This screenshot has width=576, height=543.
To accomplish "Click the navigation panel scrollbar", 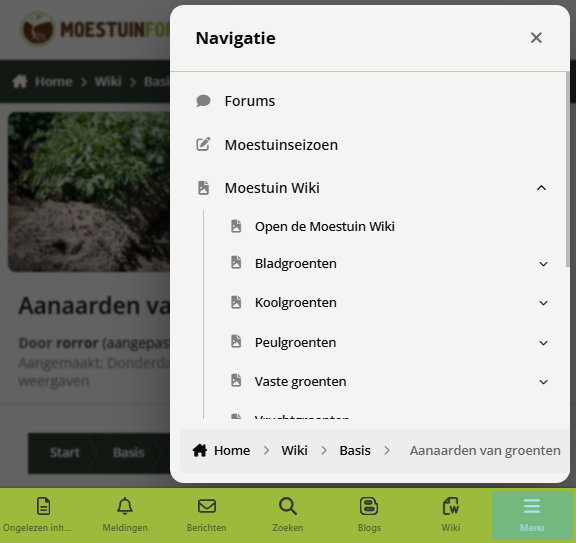I will click(568, 170).
